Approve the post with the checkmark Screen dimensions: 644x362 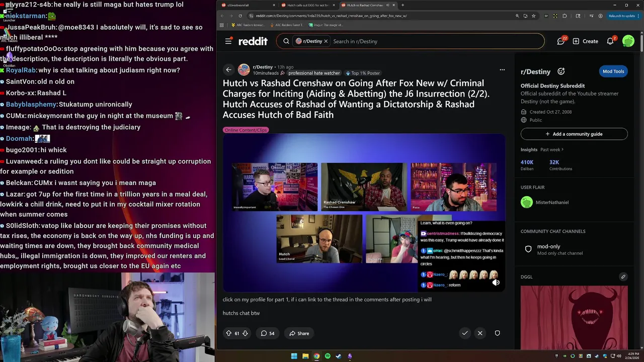(x=465, y=333)
